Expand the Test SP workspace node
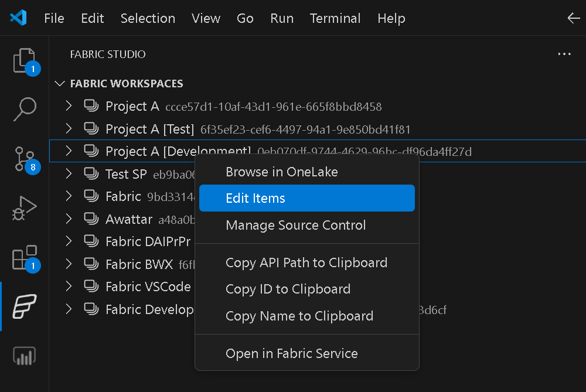 coord(69,173)
